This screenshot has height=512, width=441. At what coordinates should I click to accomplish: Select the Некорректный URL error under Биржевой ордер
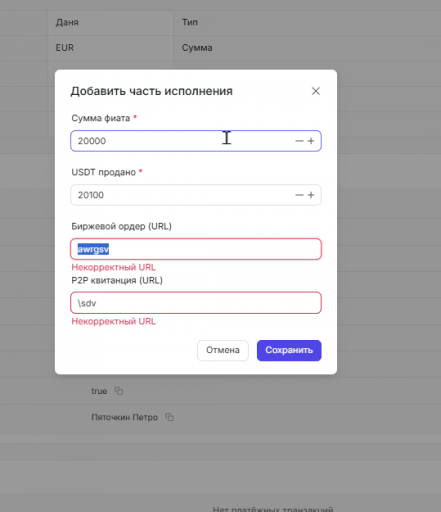114,267
